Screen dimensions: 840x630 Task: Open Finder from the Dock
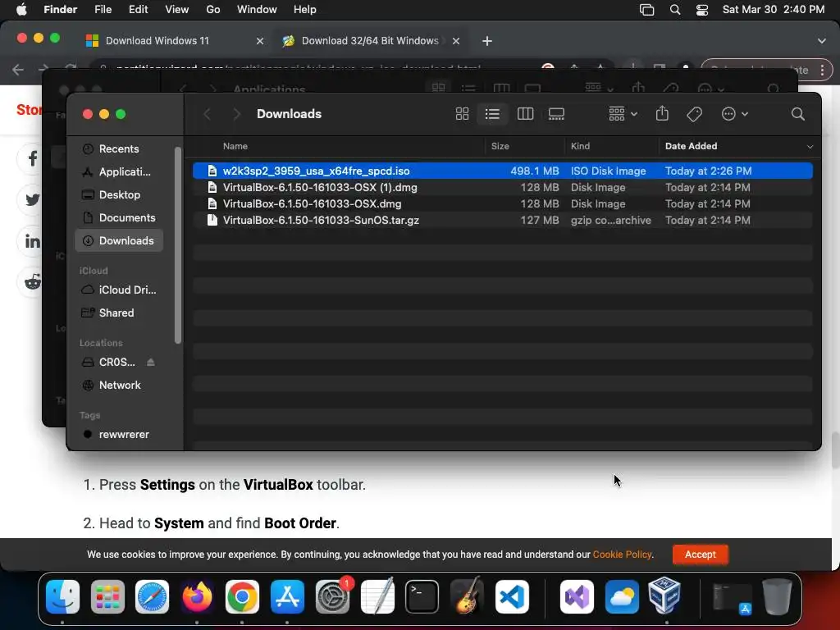pyautogui.click(x=62, y=596)
